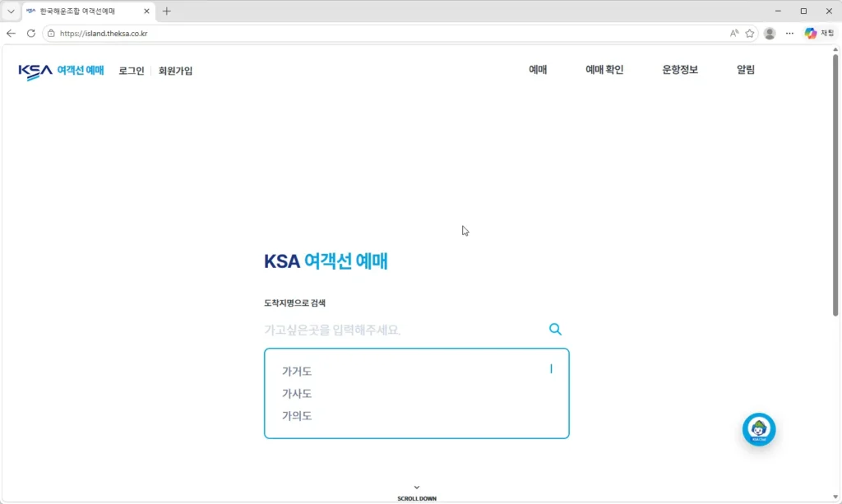Close the 한국해운조합 여객선예매 tab
Image resolution: width=842 pixels, height=504 pixels.
pyautogui.click(x=146, y=12)
